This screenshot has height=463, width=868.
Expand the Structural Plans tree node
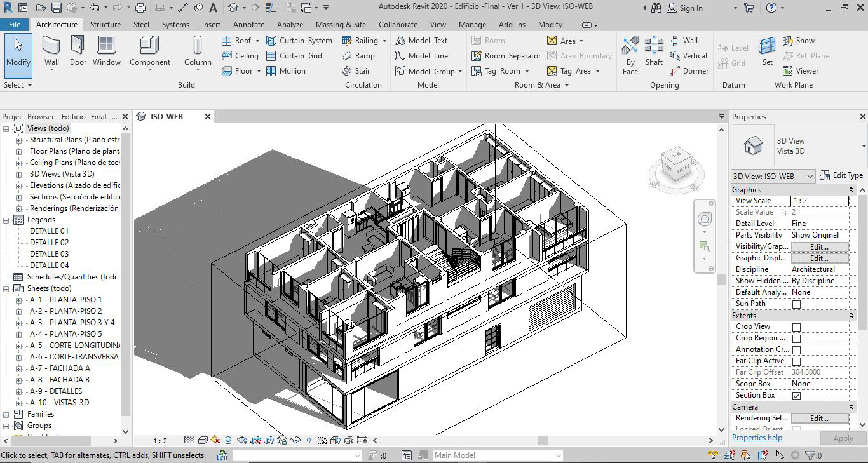pyautogui.click(x=18, y=140)
